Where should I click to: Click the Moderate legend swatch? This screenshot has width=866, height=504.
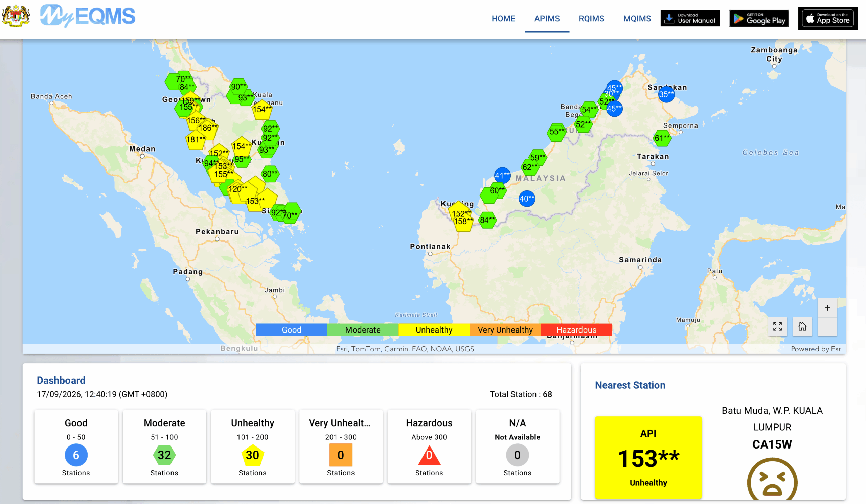point(363,330)
